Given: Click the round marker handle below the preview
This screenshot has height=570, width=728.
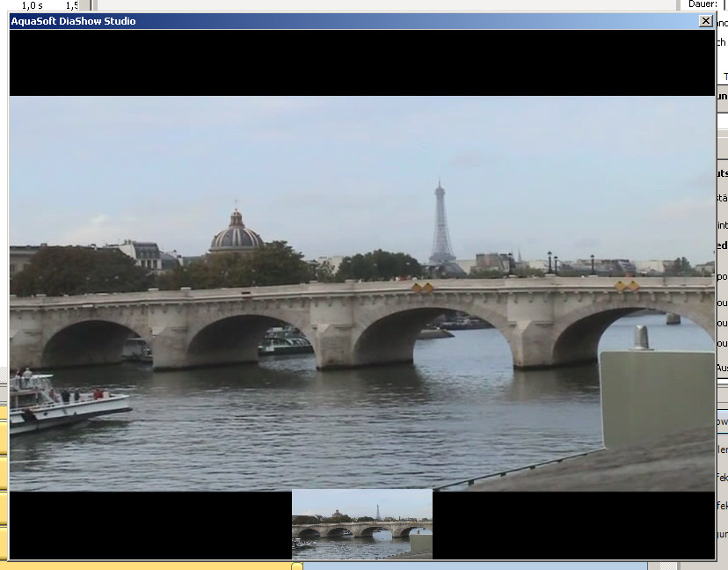Looking at the screenshot, I should [x=297, y=566].
